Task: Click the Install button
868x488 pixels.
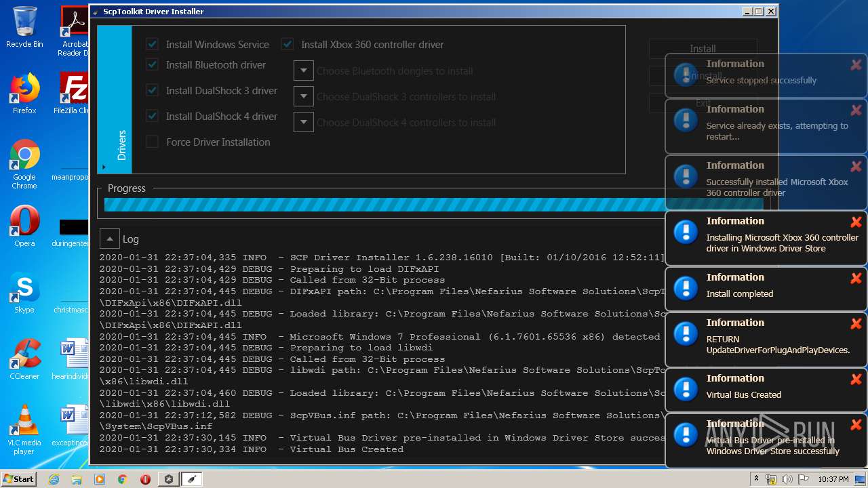Action: click(x=703, y=49)
